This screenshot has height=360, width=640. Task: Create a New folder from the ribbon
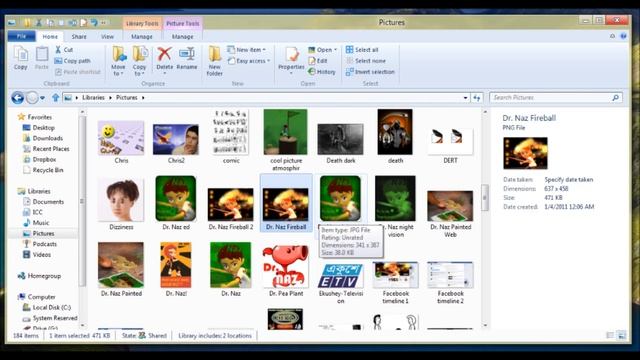215,61
